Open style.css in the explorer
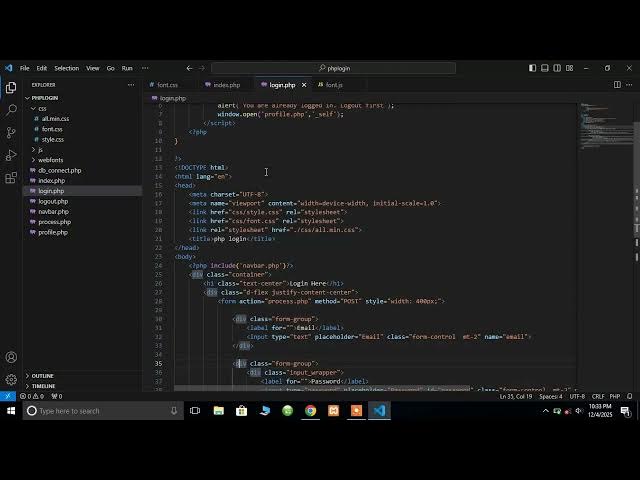Screen dimensions: 640x480 (82, 140)
